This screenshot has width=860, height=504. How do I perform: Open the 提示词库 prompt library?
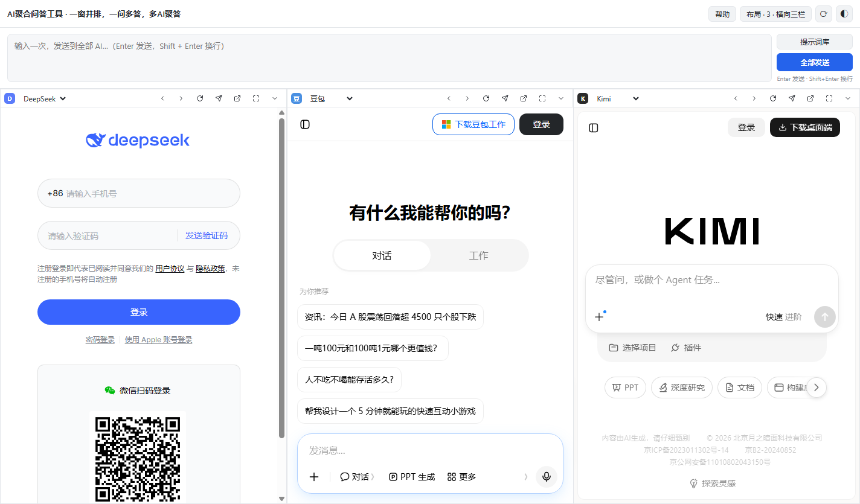click(x=815, y=42)
